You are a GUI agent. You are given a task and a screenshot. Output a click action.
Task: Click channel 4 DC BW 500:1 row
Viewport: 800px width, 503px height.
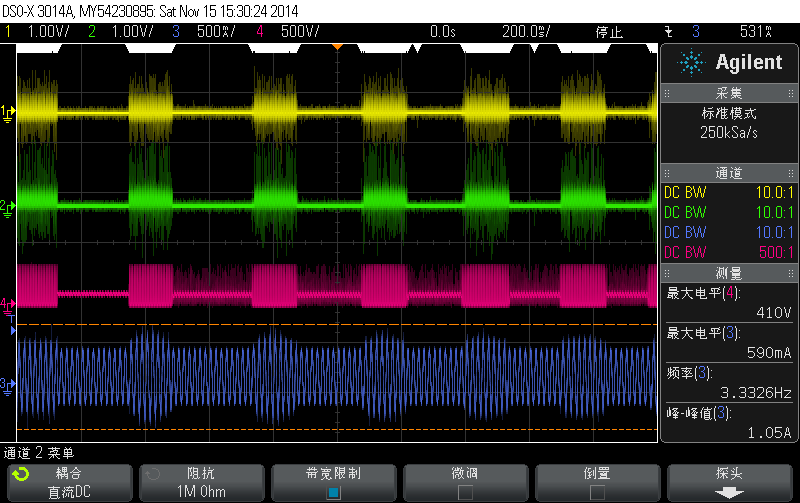click(x=729, y=252)
